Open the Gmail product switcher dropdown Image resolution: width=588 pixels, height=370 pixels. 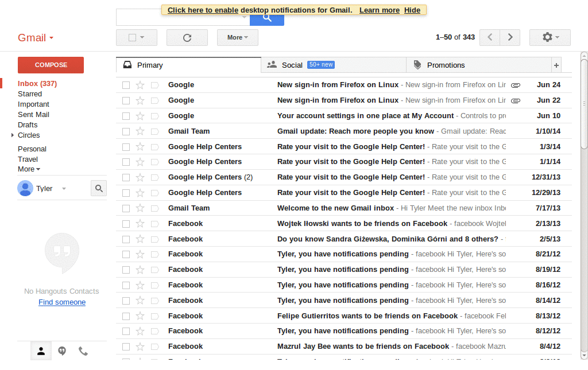pos(36,38)
